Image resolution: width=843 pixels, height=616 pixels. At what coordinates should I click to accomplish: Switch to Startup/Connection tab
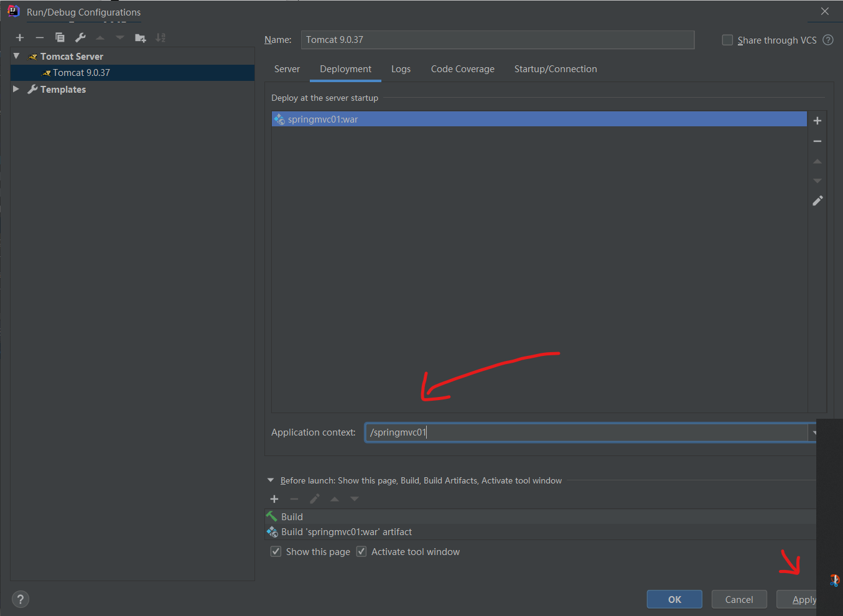(556, 69)
